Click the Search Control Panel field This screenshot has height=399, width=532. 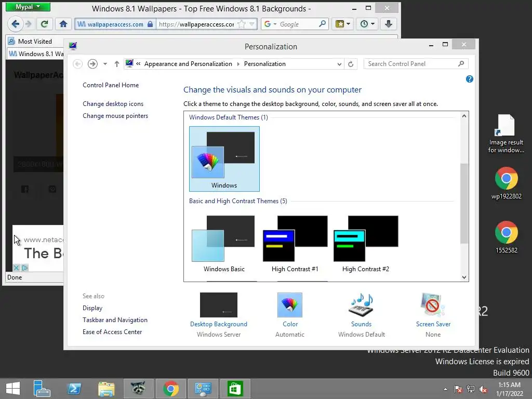(416, 64)
